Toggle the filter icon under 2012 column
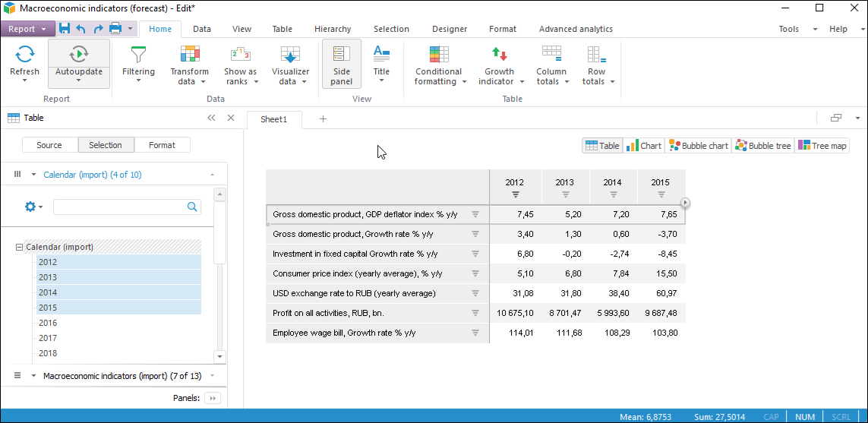Screen dimensions: 868x423 516,194
